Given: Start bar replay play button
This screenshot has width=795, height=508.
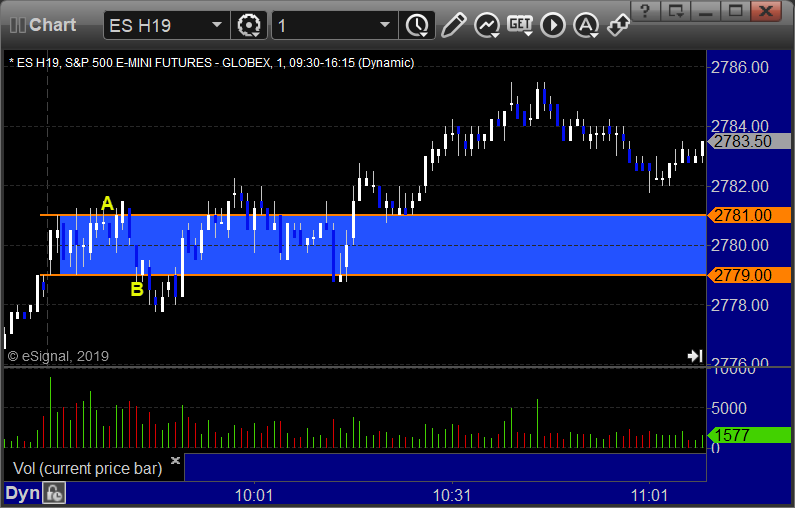Looking at the screenshot, I should [553, 25].
